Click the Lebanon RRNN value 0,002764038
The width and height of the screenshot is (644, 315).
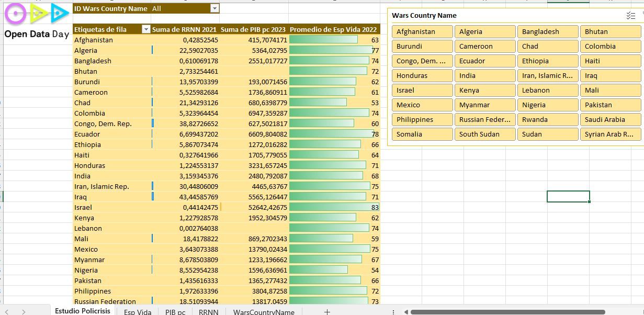[x=185, y=228]
